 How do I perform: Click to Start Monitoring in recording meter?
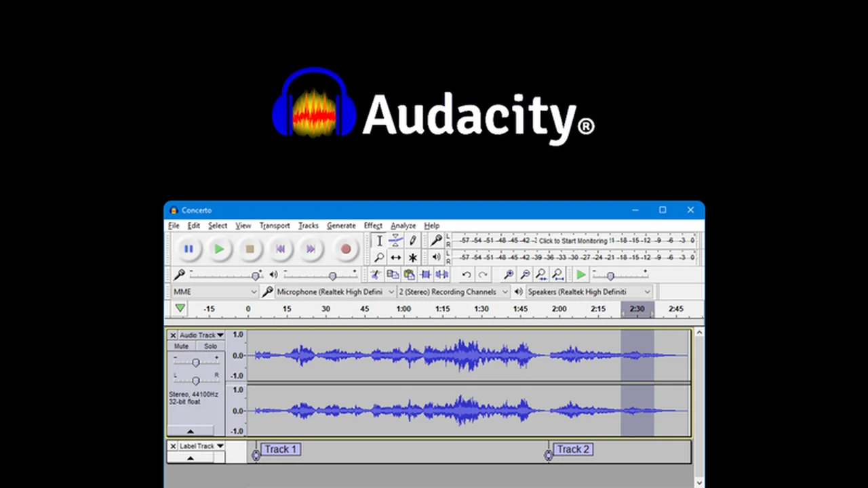point(573,241)
